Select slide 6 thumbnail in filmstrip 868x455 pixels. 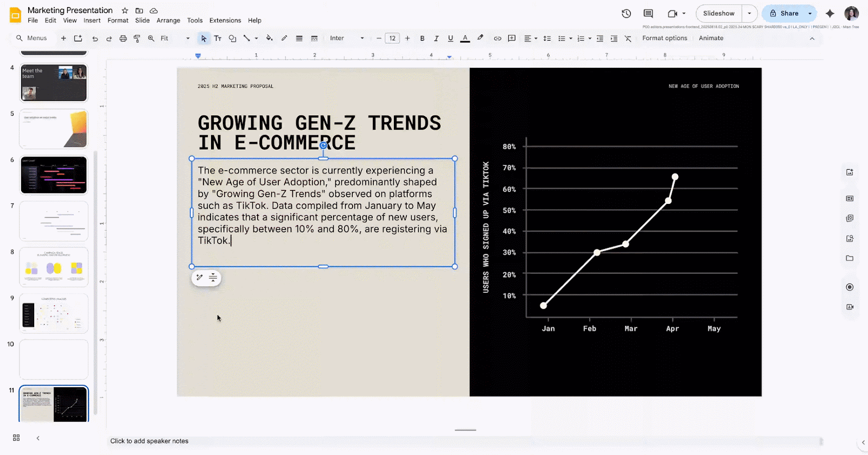point(54,175)
